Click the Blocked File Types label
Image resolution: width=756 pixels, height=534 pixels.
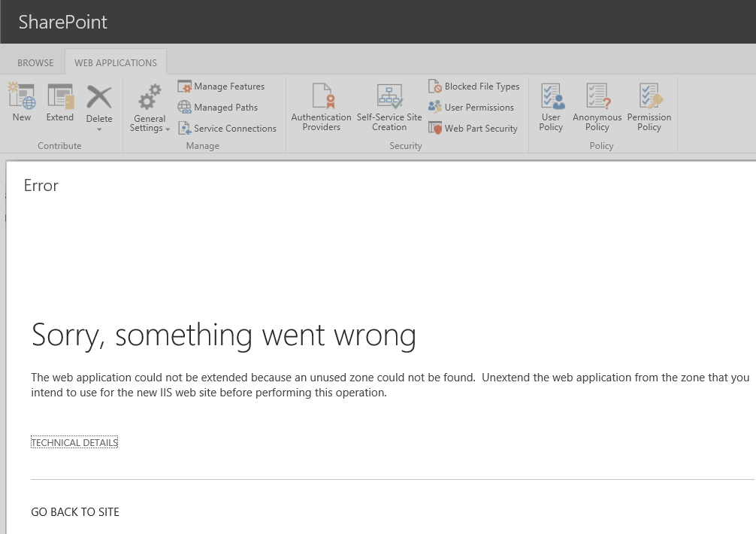click(x=482, y=86)
